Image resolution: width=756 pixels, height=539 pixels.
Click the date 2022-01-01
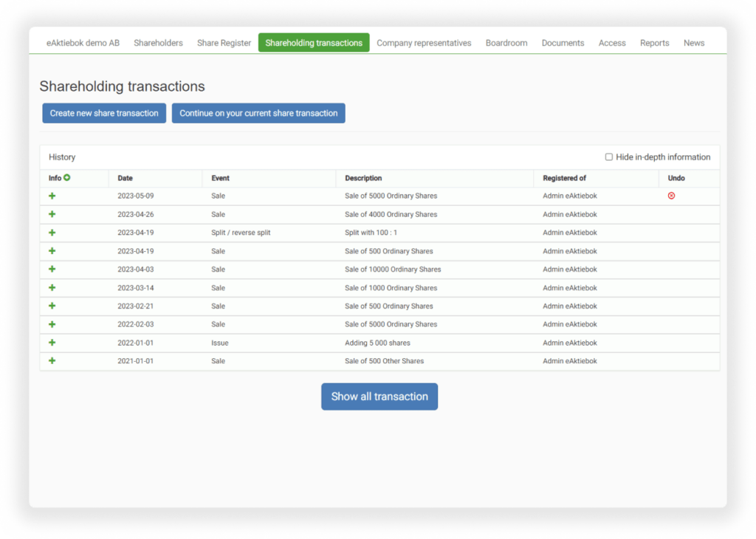pos(136,343)
